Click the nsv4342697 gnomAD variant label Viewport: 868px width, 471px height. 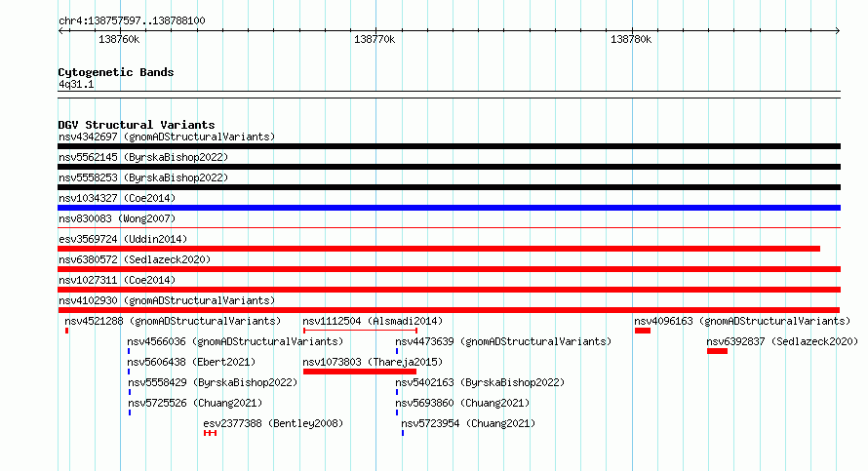point(167,137)
